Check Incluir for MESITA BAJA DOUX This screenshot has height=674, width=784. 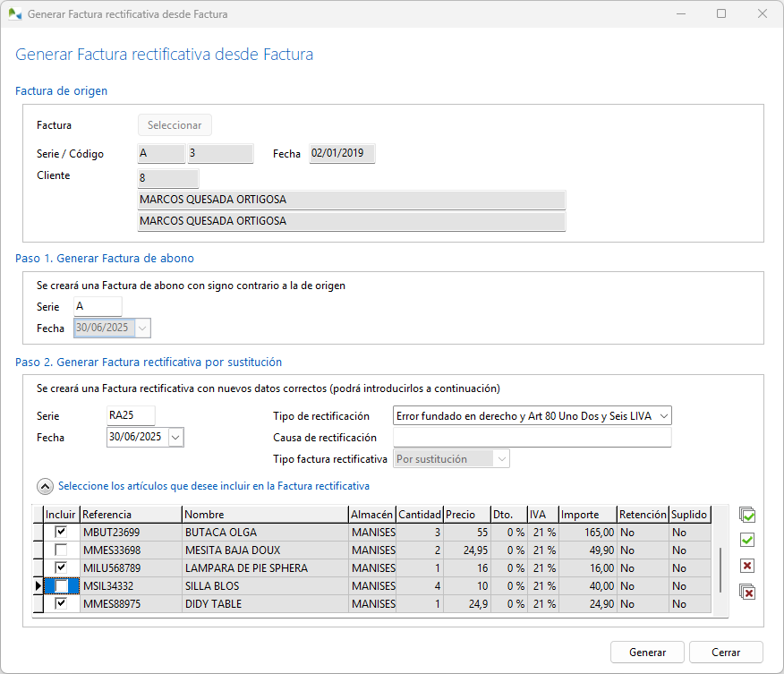[61, 550]
